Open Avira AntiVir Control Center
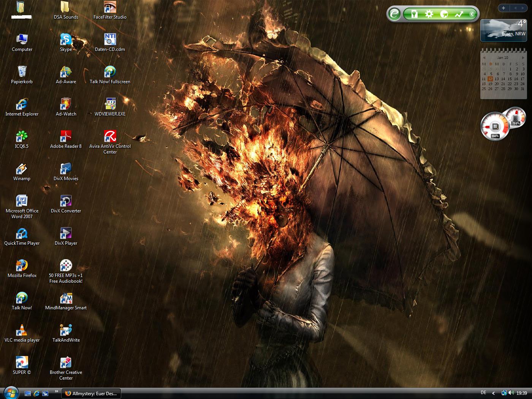The image size is (532, 399). (110, 142)
